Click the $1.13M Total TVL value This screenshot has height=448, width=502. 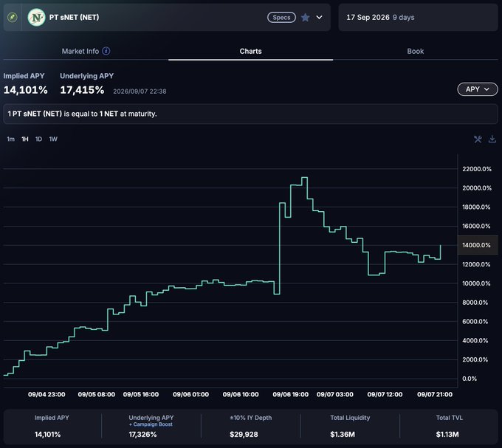[447, 435]
